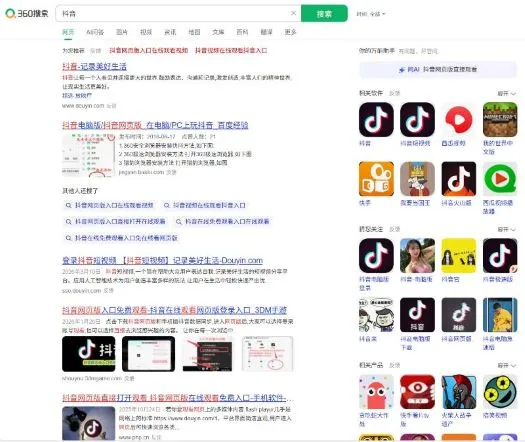The width and height of the screenshot is (525, 442).
Task: Switch to the 图片 tab
Action: [122, 32]
